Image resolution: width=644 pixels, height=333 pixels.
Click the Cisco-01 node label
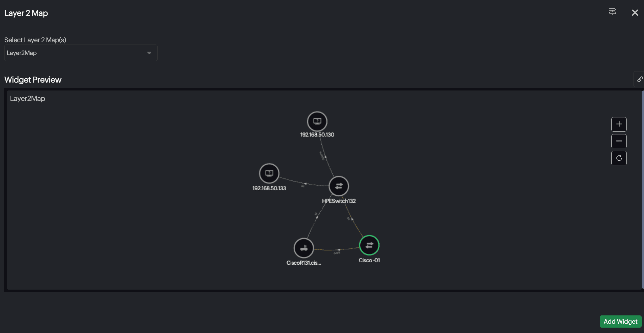369,260
